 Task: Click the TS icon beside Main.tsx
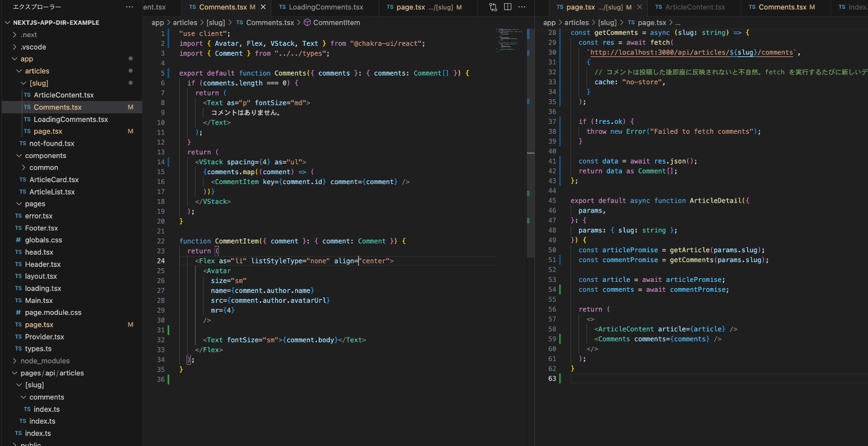coord(19,300)
